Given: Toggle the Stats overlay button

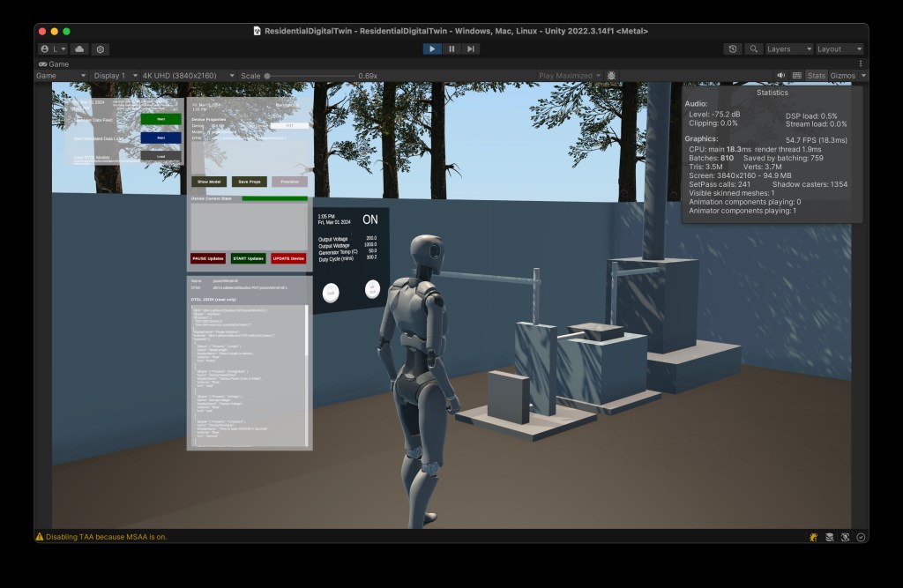Looking at the screenshot, I should coord(817,76).
